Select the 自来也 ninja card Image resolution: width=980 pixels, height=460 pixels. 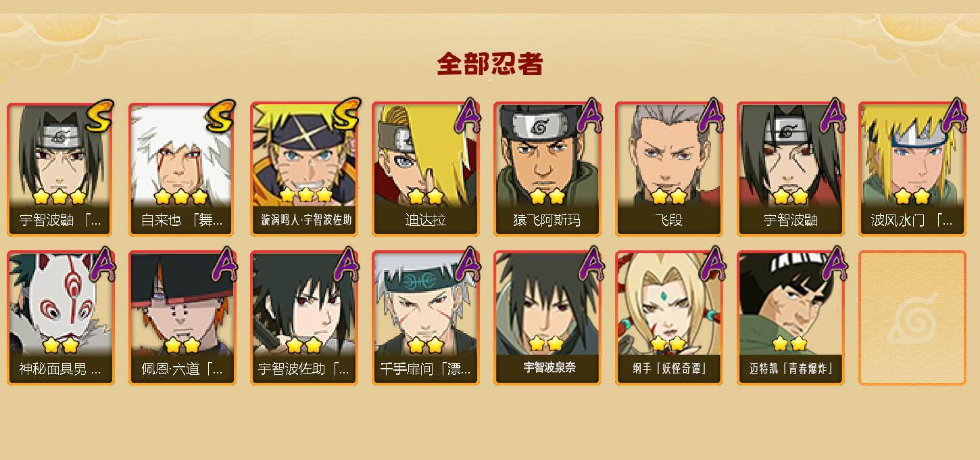[182, 169]
